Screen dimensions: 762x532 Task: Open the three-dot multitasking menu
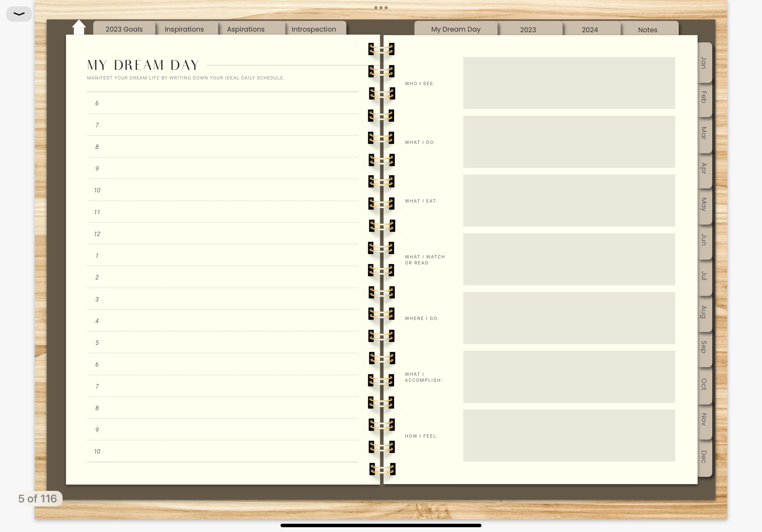tap(381, 7)
